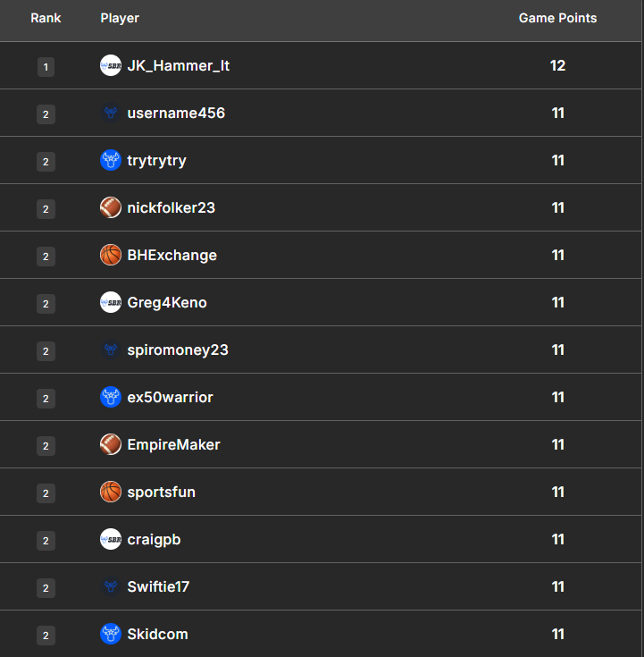
Task: Click the JK_Hammer_It username
Action: 179,66
